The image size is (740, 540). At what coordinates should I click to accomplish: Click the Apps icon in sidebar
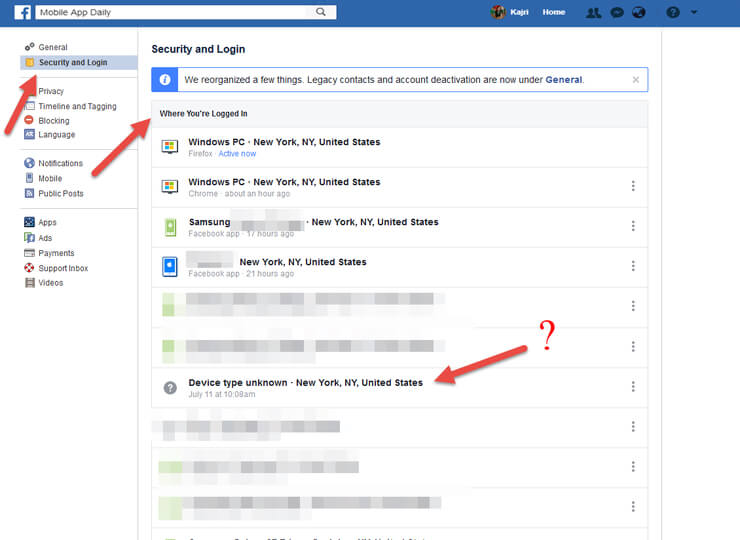click(x=29, y=222)
